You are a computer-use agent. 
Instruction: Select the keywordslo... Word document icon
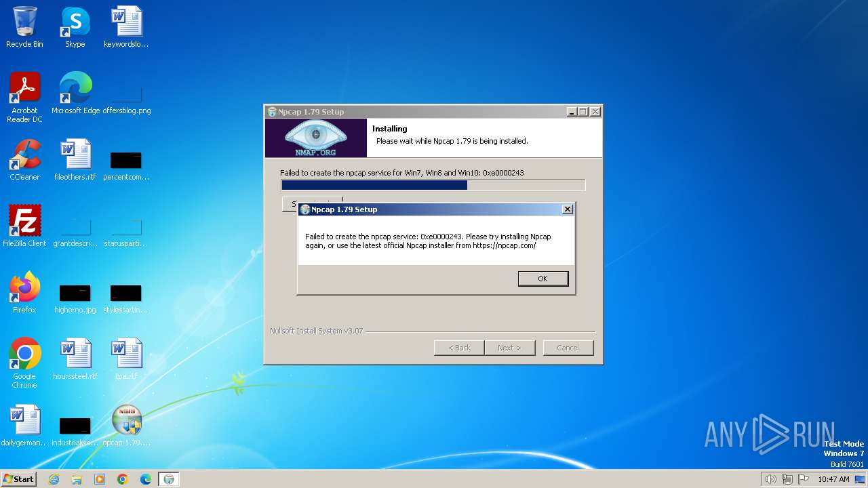(126, 27)
